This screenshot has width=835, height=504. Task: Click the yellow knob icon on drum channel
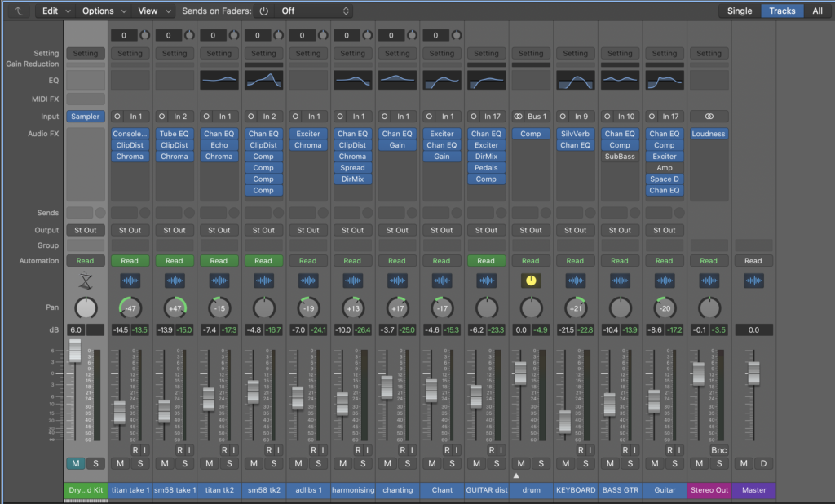point(530,281)
